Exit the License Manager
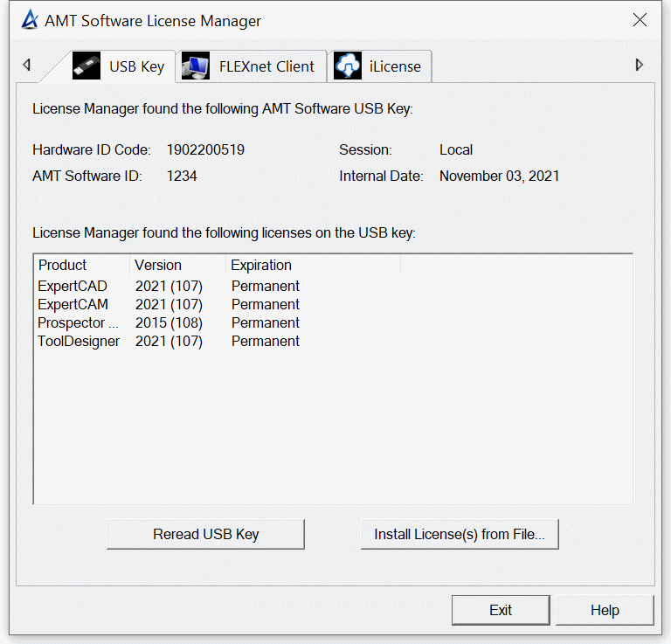The image size is (671, 644). 501,610
